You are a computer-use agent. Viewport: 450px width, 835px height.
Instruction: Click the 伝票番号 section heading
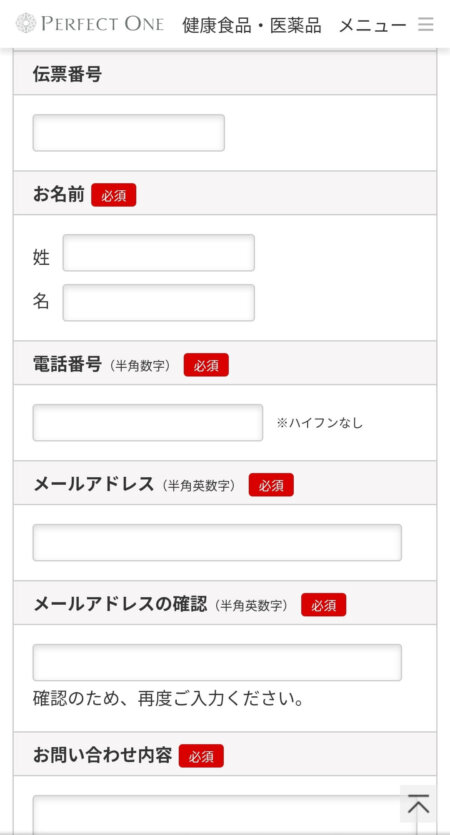pos(67,75)
